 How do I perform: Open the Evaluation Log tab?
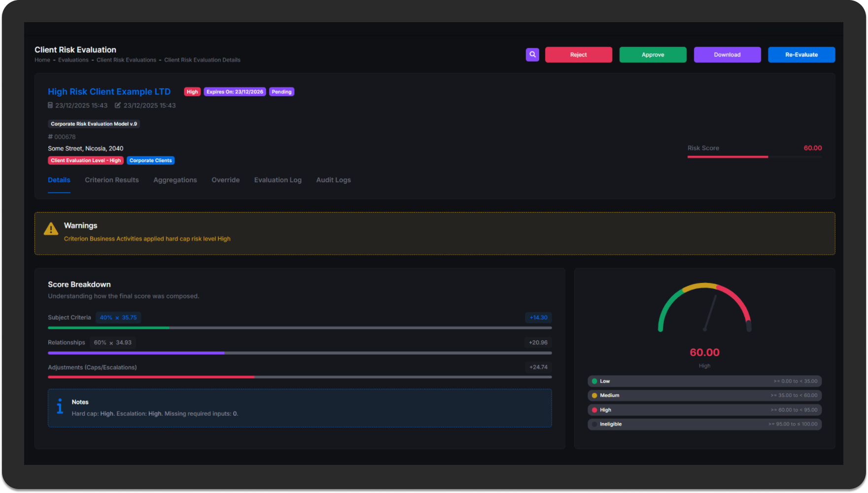(x=278, y=180)
